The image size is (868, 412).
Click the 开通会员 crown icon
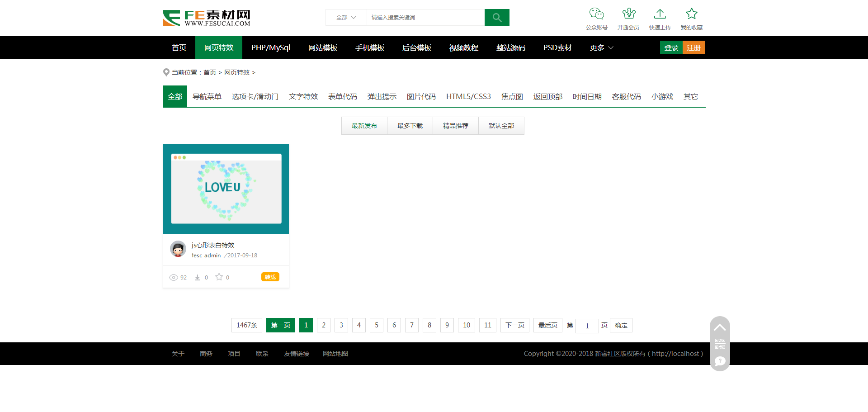pos(628,14)
